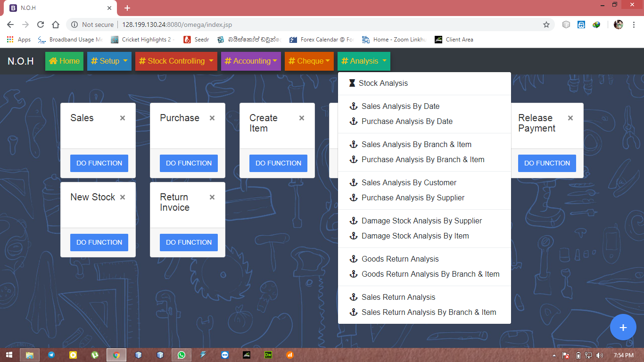The height and width of the screenshot is (362, 644).
Task: Close the New Stock card
Action: [123, 197]
